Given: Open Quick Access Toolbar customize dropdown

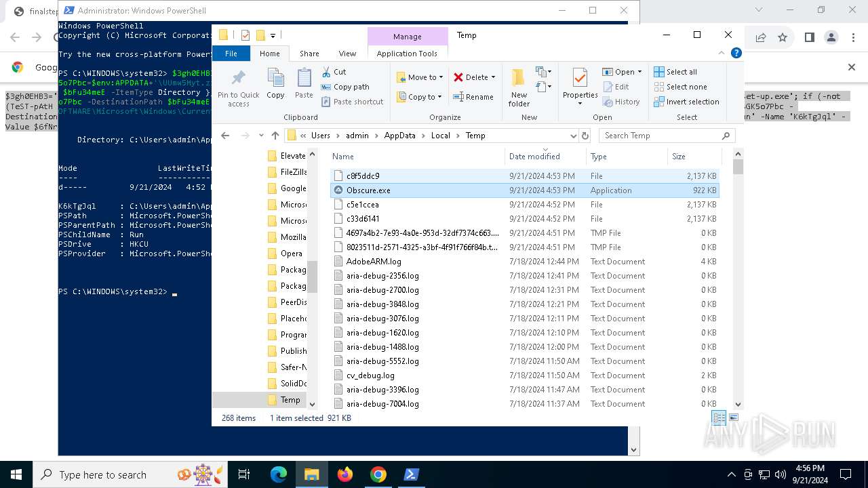Looking at the screenshot, I should (273, 35).
